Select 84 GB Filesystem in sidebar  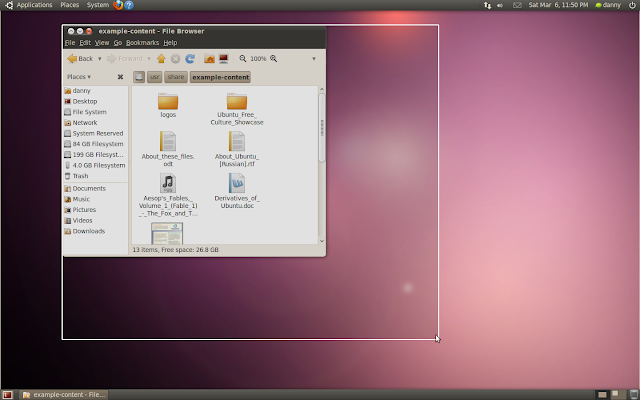[96, 144]
